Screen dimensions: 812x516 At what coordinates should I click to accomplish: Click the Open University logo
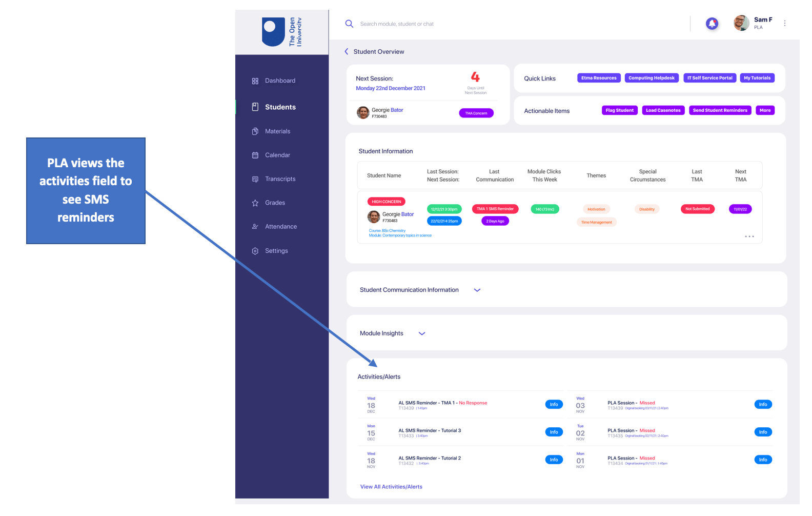(x=281, y=32)
